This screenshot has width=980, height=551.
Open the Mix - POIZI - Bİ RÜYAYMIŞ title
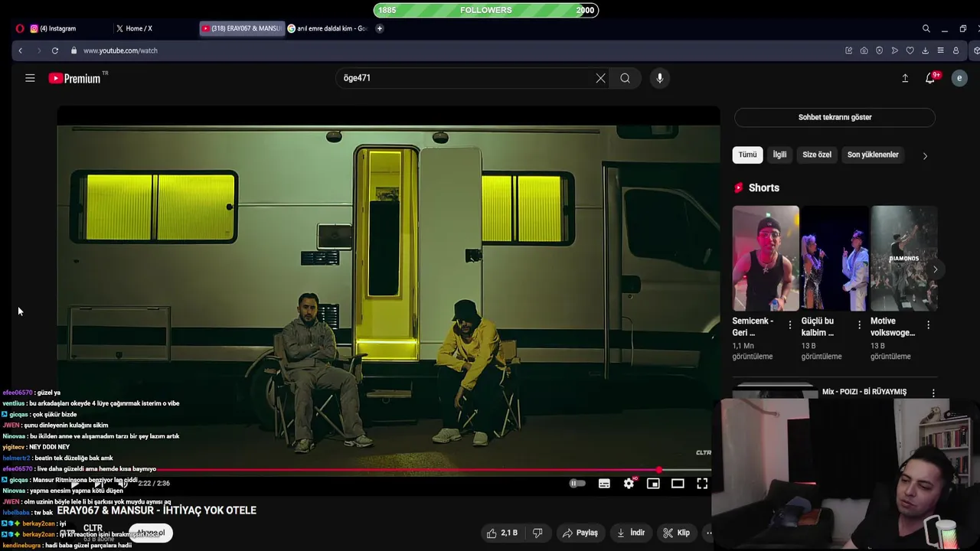point(864,392)
